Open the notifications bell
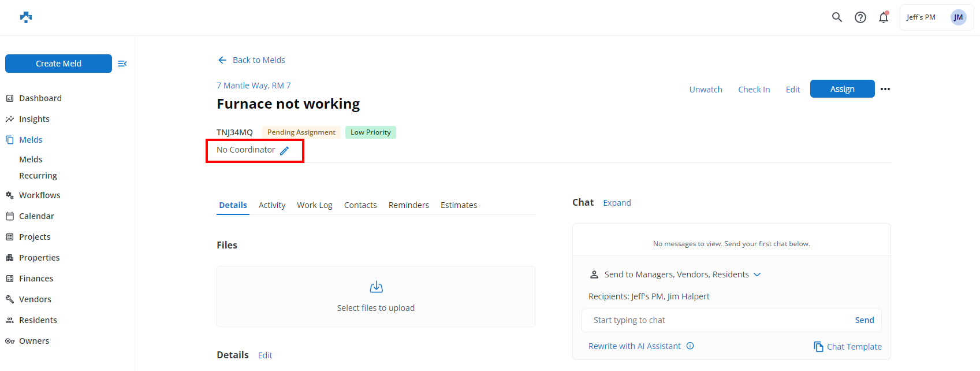980x371 pixels. coord(884,17)
